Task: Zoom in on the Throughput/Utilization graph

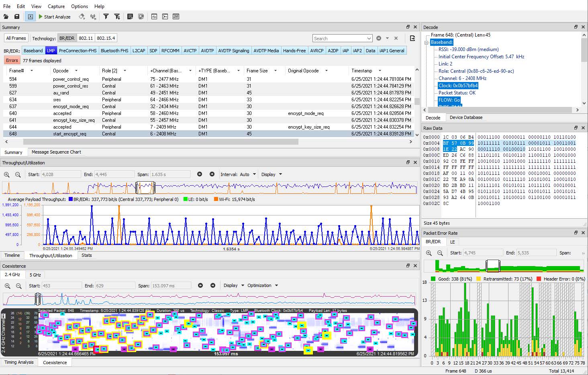Action: tap(7, 174)
